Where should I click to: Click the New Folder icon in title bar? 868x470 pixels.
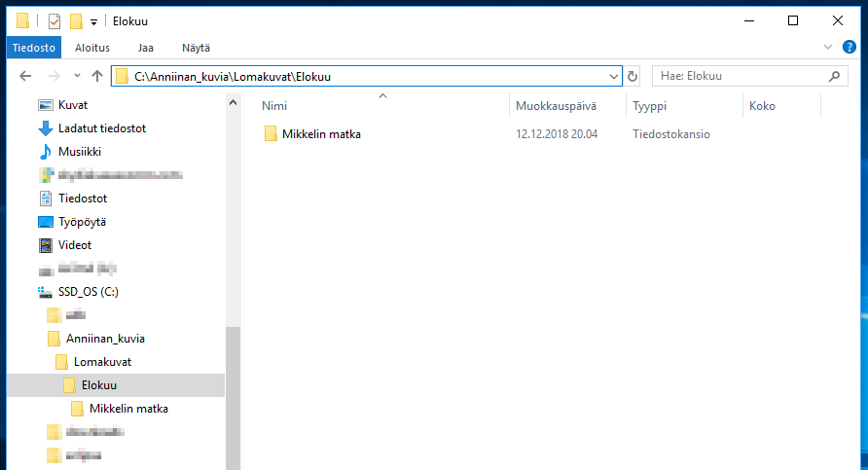76,20
